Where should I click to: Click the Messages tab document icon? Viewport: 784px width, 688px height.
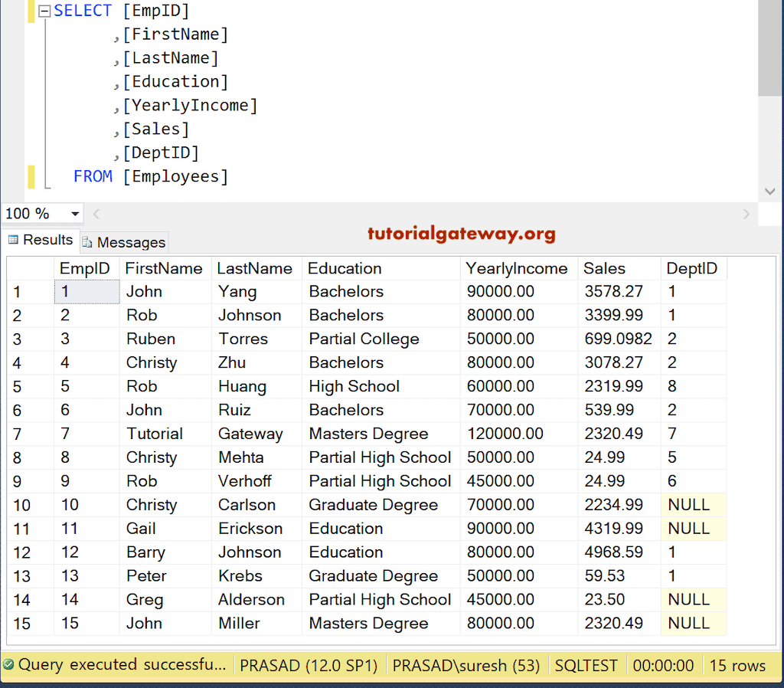coord(87,242)
